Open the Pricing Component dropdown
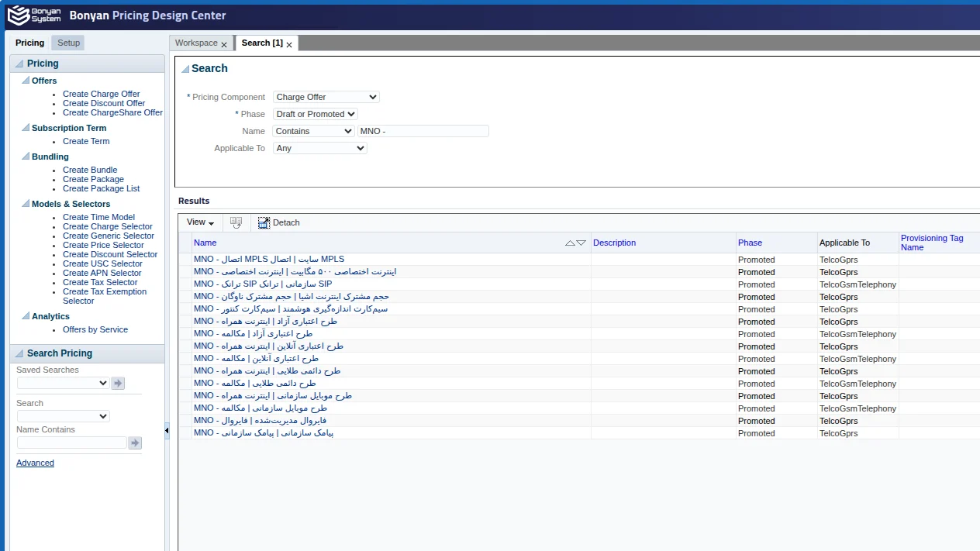The width and height of the screenshot is (980, 551). (326, 97)
